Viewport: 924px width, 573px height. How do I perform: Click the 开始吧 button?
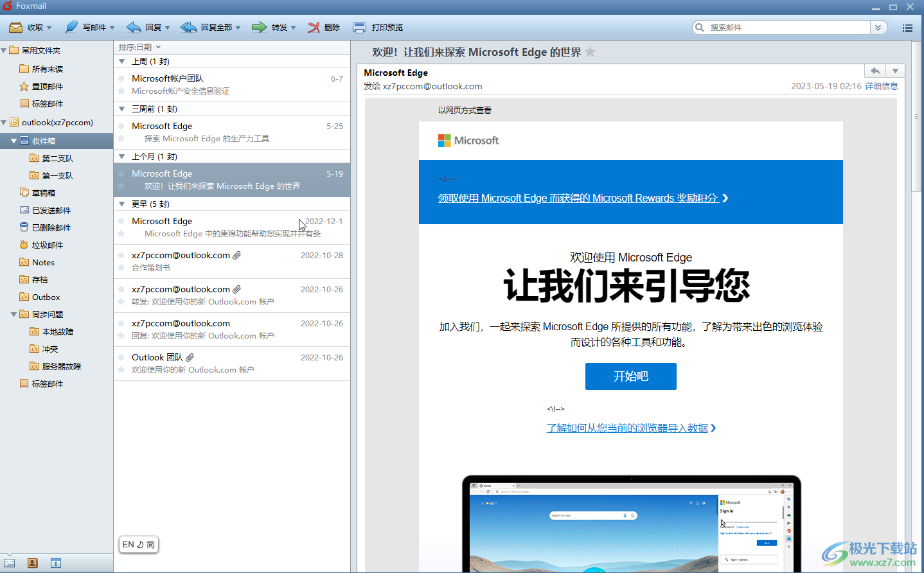(630, 376)
